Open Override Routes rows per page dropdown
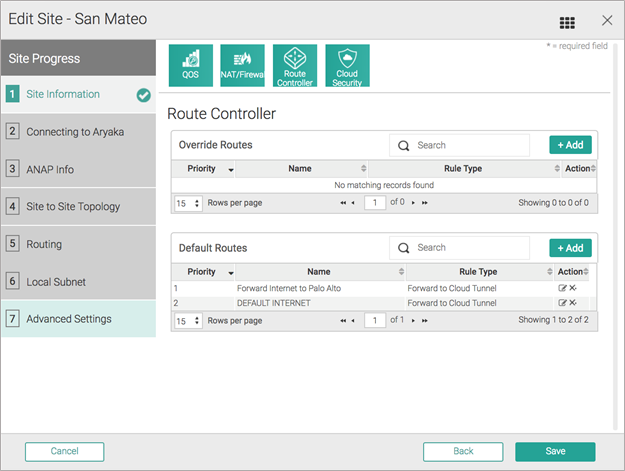The width and height of the screenshot is (625, 471). tap(188, 203)
